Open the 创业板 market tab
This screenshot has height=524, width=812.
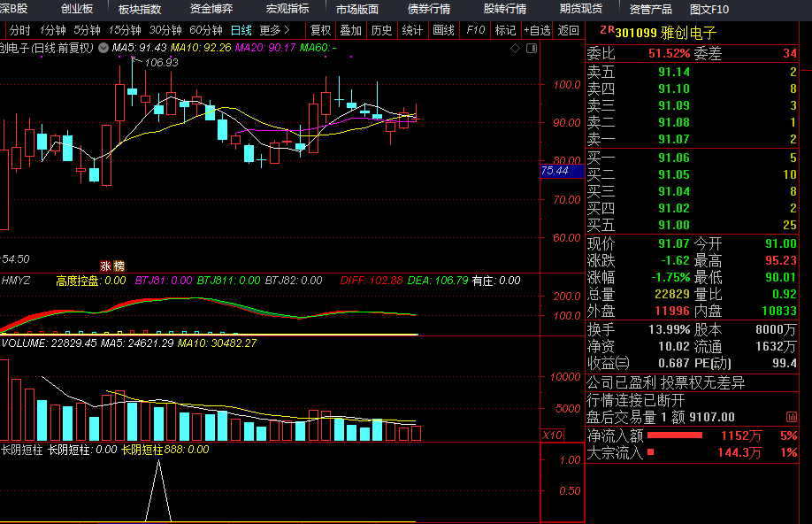point(77,9)
